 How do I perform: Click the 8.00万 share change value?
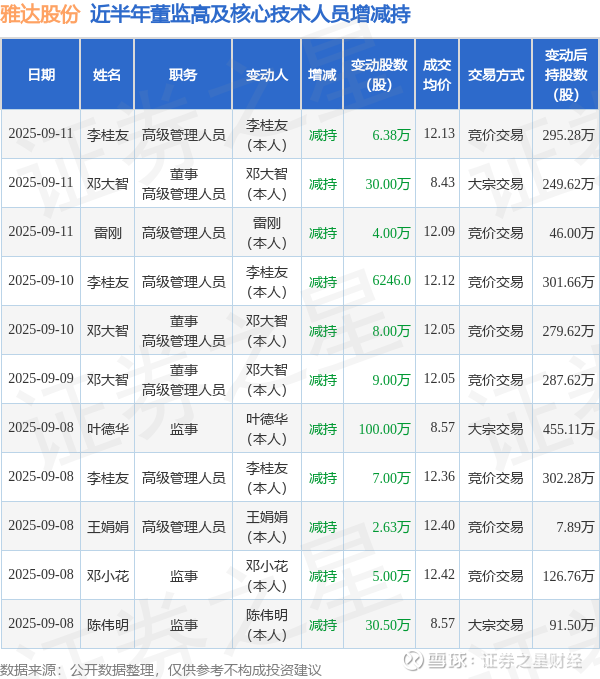click(x=391, y=330)
